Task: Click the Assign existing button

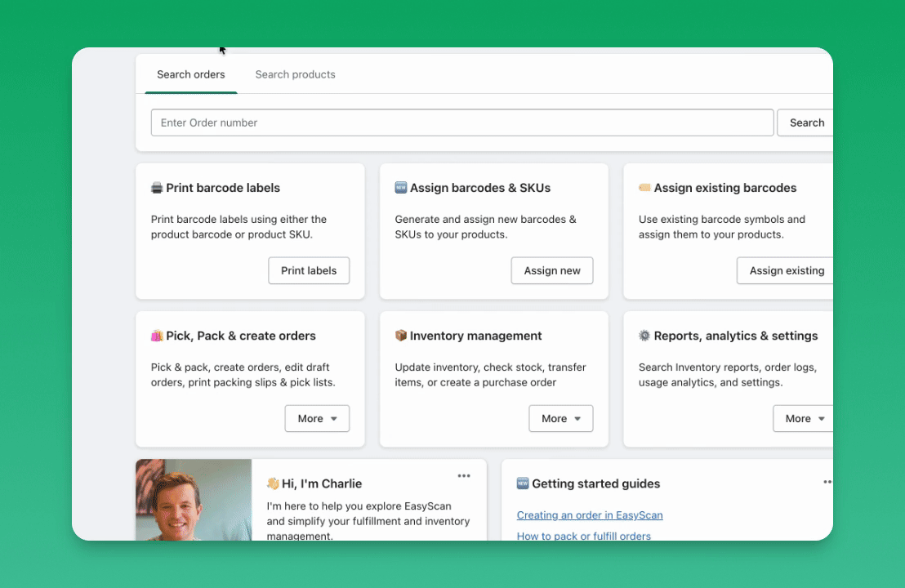Action: pos(786,270)
